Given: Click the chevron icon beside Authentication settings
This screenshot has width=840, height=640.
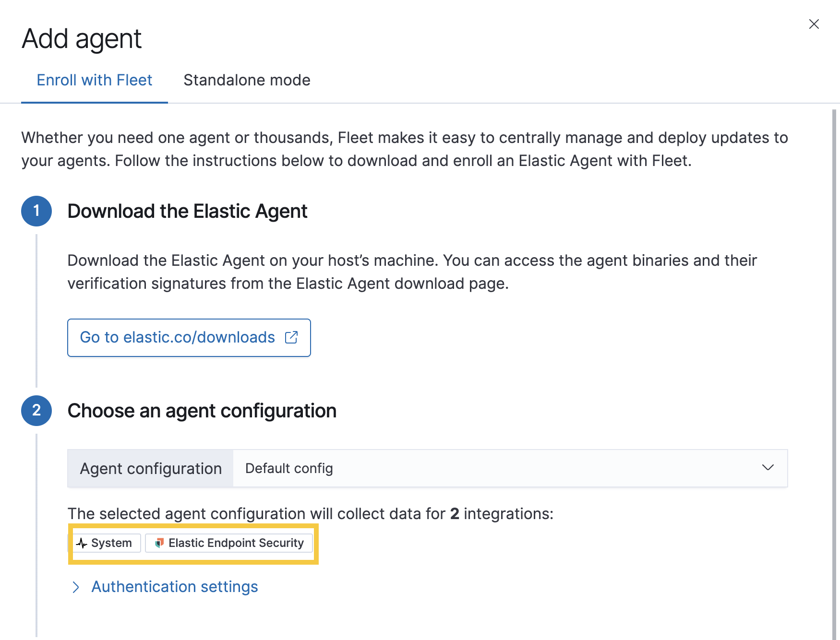Looking at the screenshot, I should (x=76, y=587).
